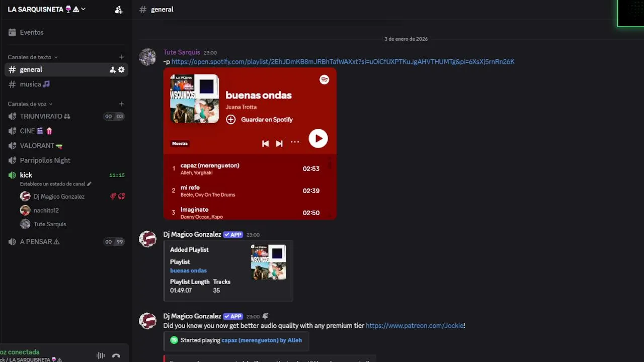Collapse the Canales de voz category
This screenshot has height=362, width=644.
point(30,104)
